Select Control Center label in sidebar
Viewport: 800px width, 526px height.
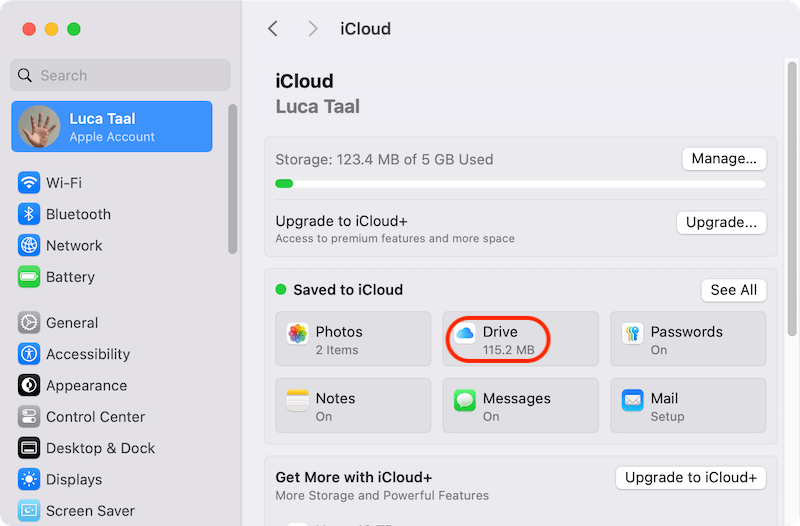pos(95,417)
